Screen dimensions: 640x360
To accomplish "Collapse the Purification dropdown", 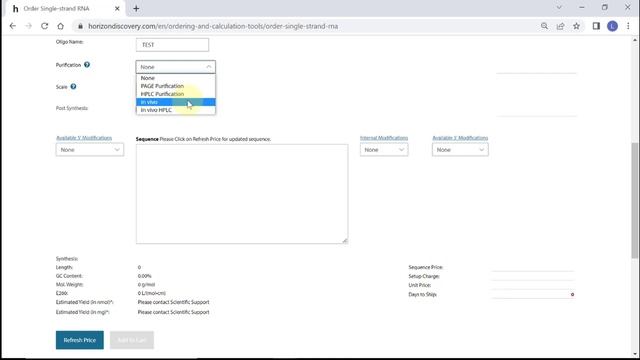I will tap(176, 67).
